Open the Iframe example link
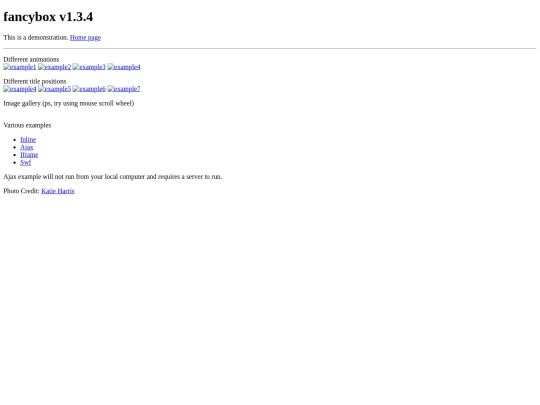The image size is (540, 405). click(x=29, y=155)
